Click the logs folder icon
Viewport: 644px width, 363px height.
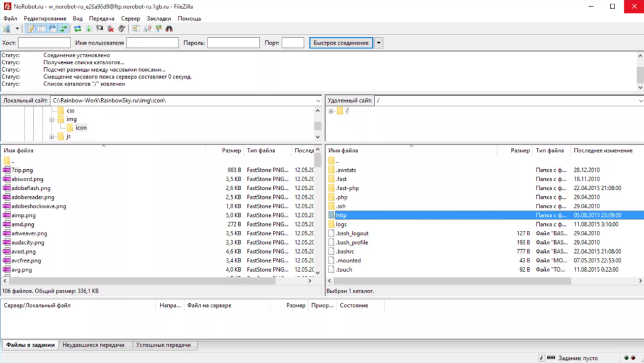click(x=331, y=224)
